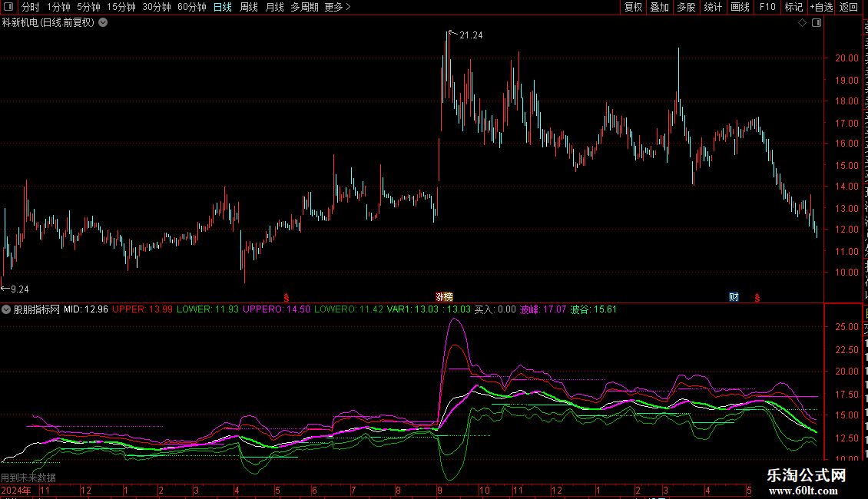Click the 买入: 0.00 indicator value
The height and width of the screenshot is (499, 868).
coord(495,309)
